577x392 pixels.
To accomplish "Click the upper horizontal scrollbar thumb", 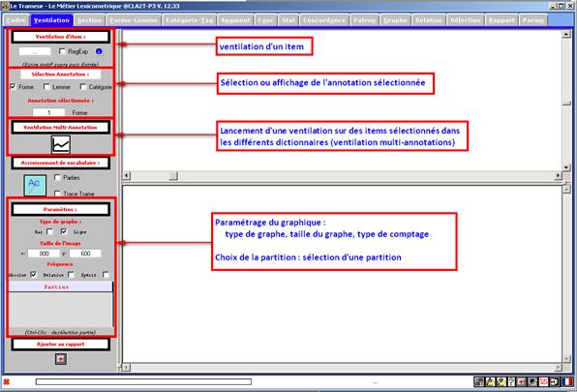I will [173, 176].
